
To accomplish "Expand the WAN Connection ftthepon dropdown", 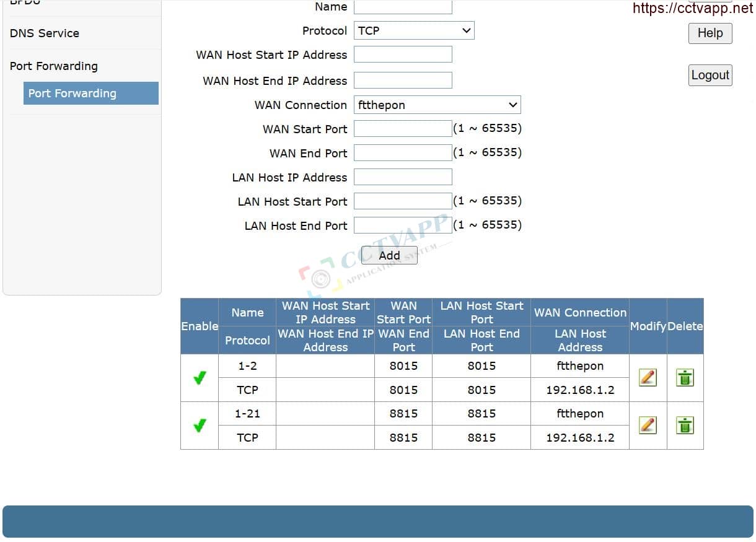I will coord(437,105).
